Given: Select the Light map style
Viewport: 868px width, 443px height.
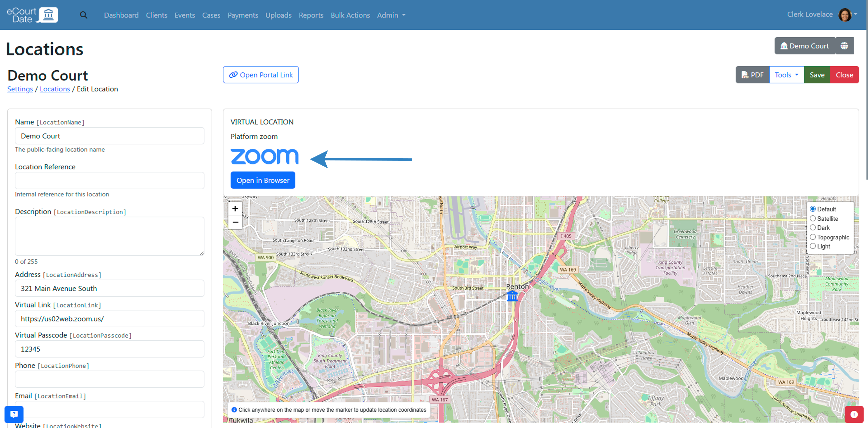Looking at the screenshot, I should point(813,246).
